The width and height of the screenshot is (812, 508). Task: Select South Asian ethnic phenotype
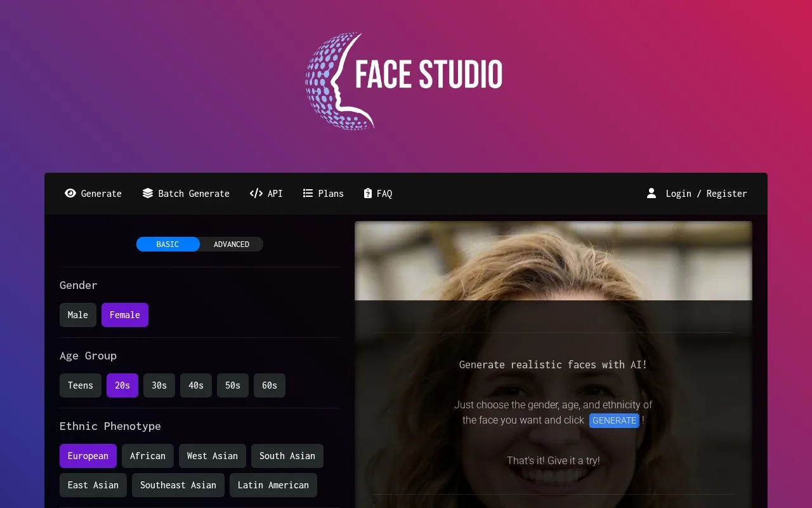click(287, 456)
